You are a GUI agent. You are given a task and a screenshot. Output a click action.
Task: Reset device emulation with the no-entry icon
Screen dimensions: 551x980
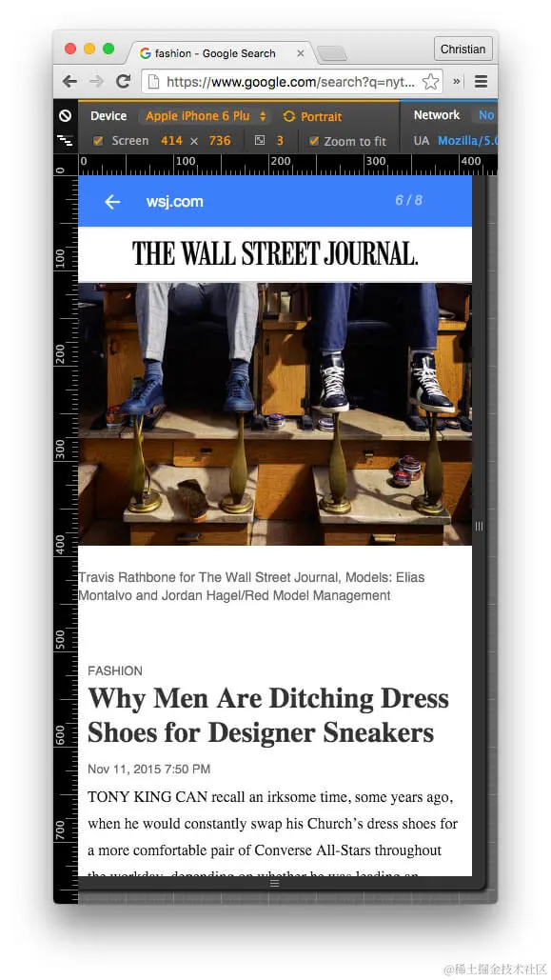65,115
